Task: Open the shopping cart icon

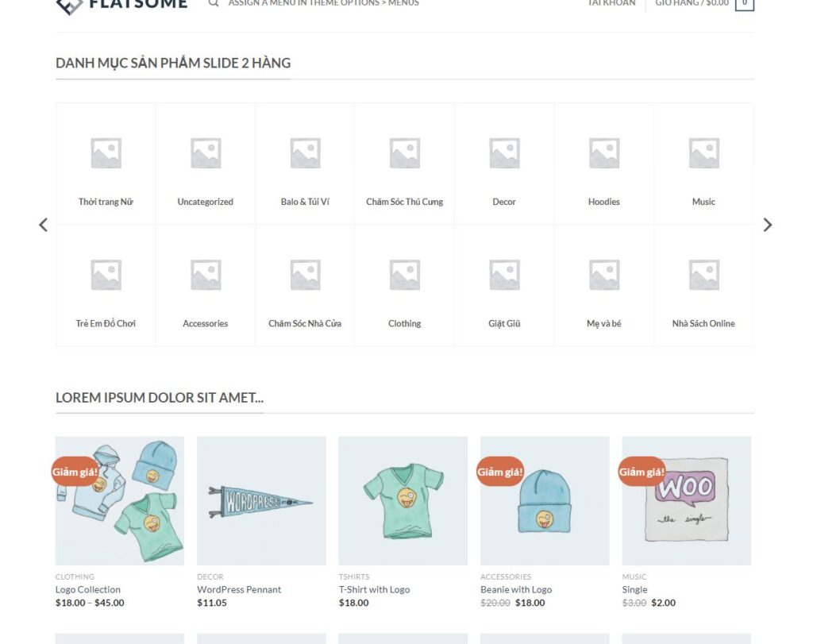Action: coord(744,3)
